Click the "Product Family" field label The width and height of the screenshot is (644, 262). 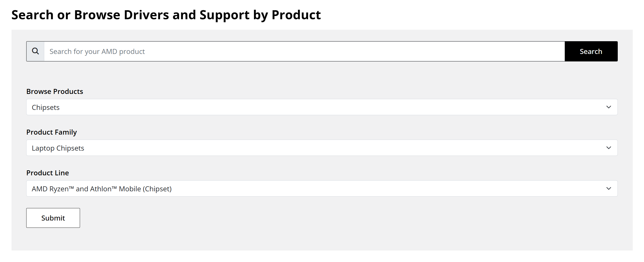tap(51, 132)
